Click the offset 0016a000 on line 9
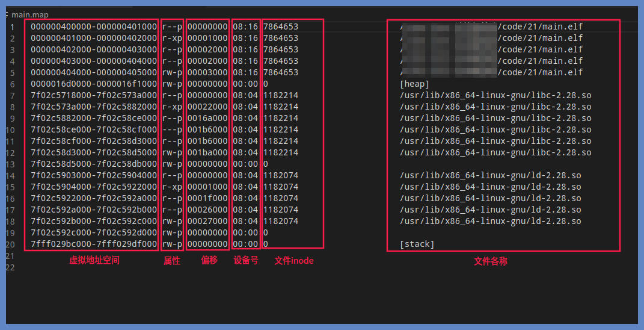 (207, 118)
